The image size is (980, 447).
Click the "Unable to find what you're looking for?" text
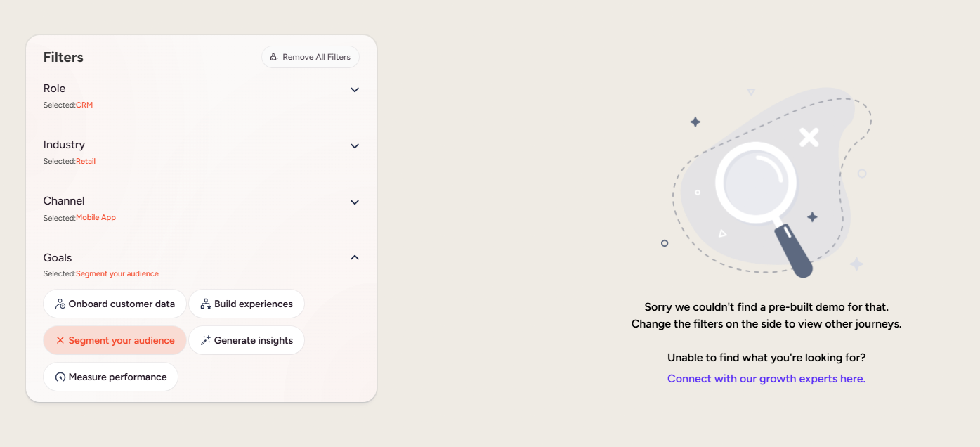click(766, 357)
